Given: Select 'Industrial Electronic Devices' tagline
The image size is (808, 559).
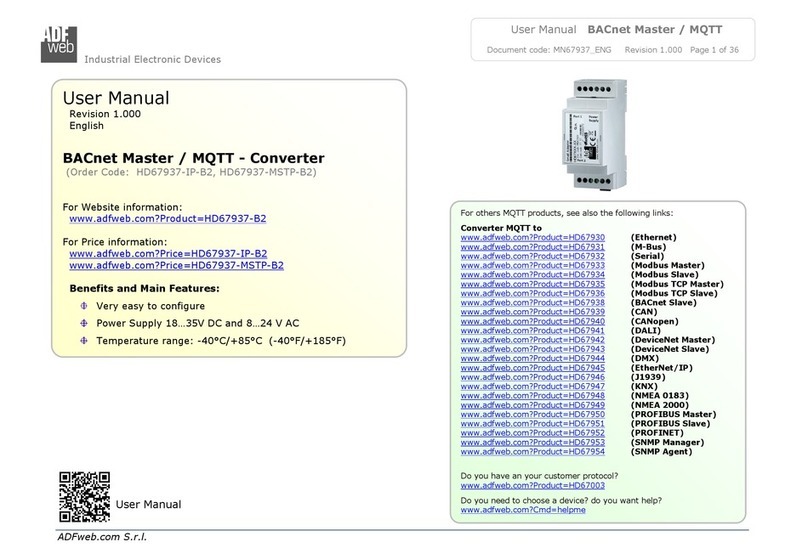Looking at the screenshot, I should [153, 59].
